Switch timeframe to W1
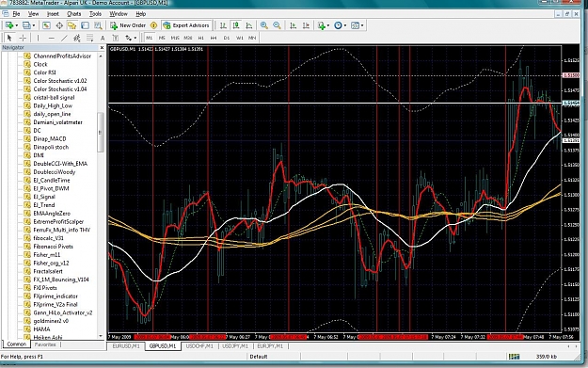This screenshot has width=588, height=368. (x=240, y=38)
